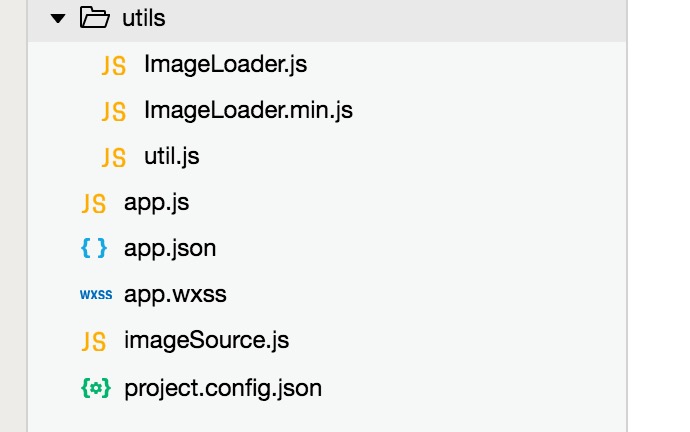The width and height of the screenshot is (690, 432).
Task: Open the app.wxss stylesheet
Action: pyautogui.click(x=175, y=294)
